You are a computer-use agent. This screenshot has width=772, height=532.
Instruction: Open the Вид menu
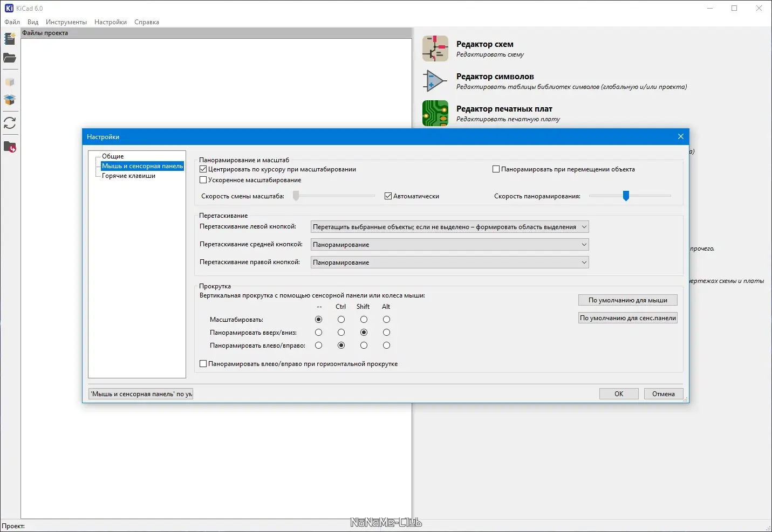[x=33, y=22]
